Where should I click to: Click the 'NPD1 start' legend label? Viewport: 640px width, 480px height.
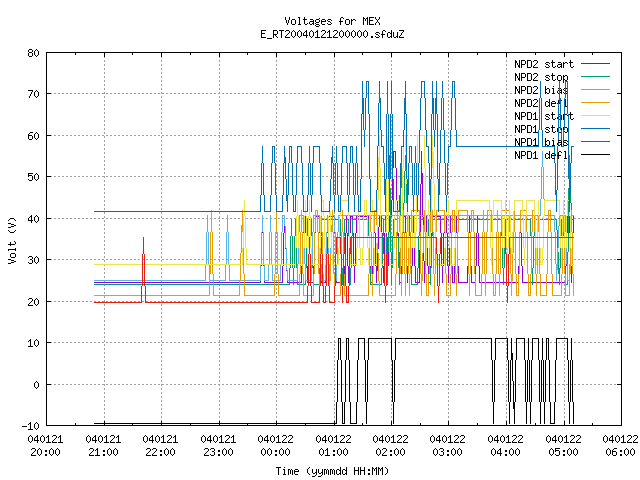click(x=544, y=116)
